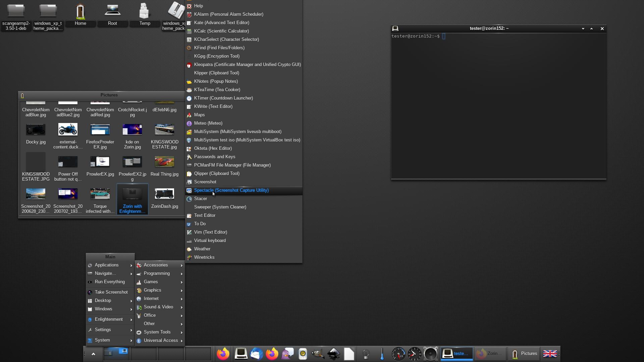Screen dimensions: 644x362
Task: Click the backlight bulb gadget on the shelf
Action: point(366,354)
